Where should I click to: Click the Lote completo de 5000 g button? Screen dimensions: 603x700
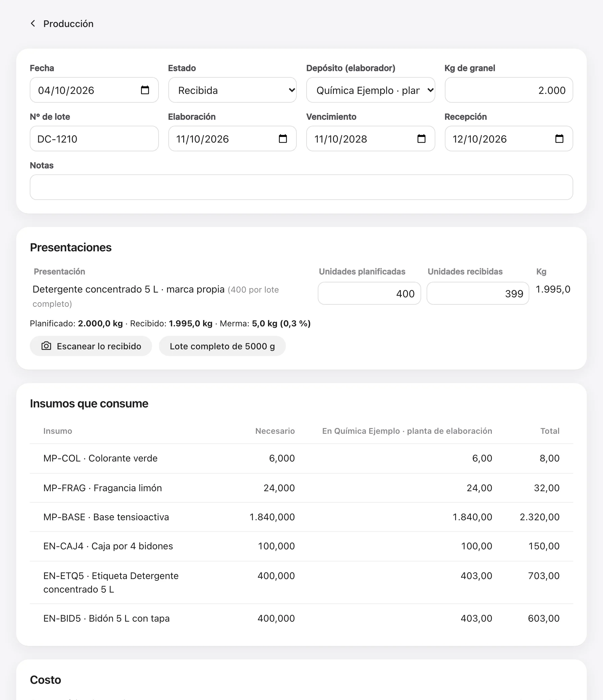click(222, 346)
